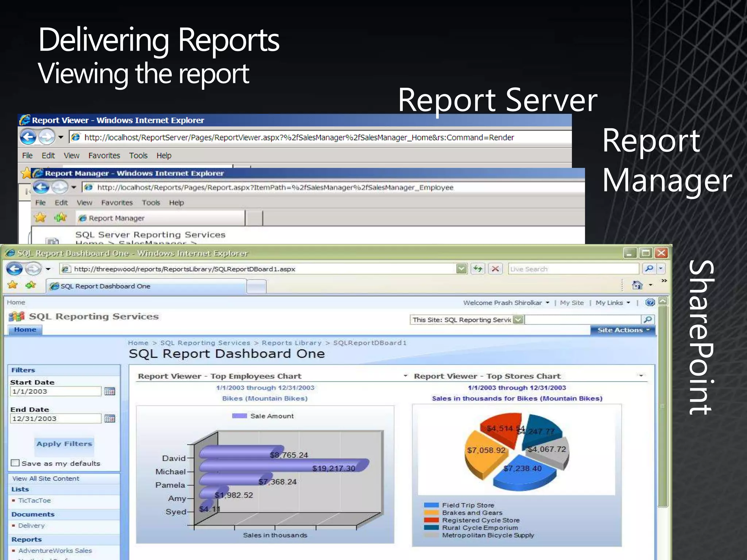The image size is (747, 560).
Task: Click the Live Search magnifier icon
Action: coord(649,269)
